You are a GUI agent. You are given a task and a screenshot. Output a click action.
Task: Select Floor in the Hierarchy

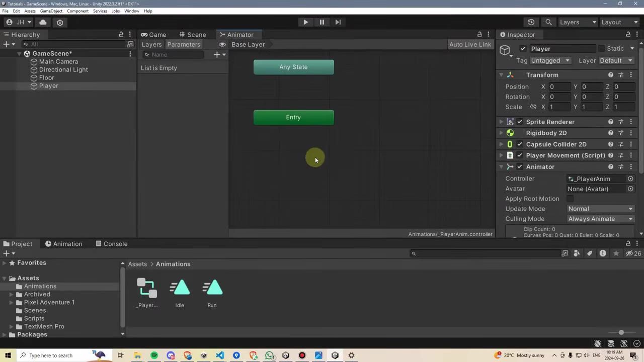(46, 78)
